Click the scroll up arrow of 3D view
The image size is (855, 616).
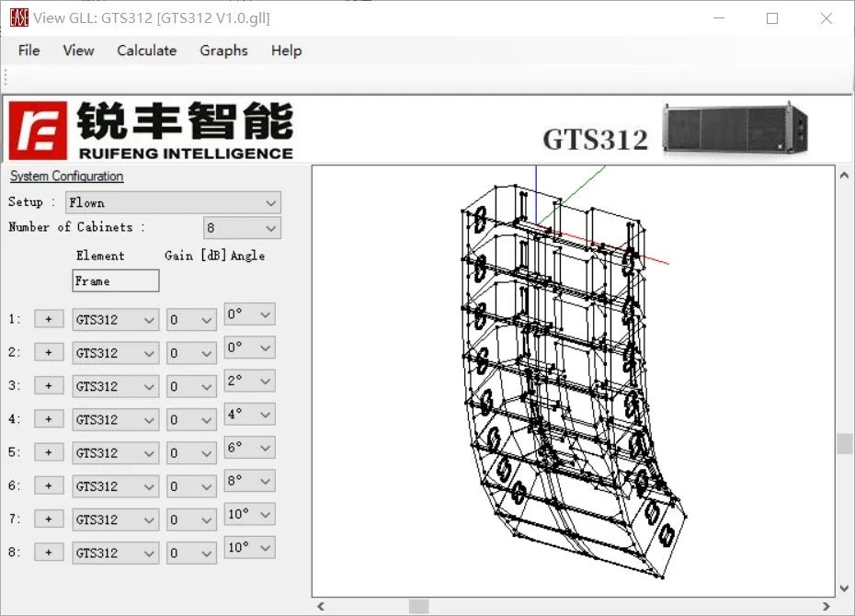click(845, 175)
